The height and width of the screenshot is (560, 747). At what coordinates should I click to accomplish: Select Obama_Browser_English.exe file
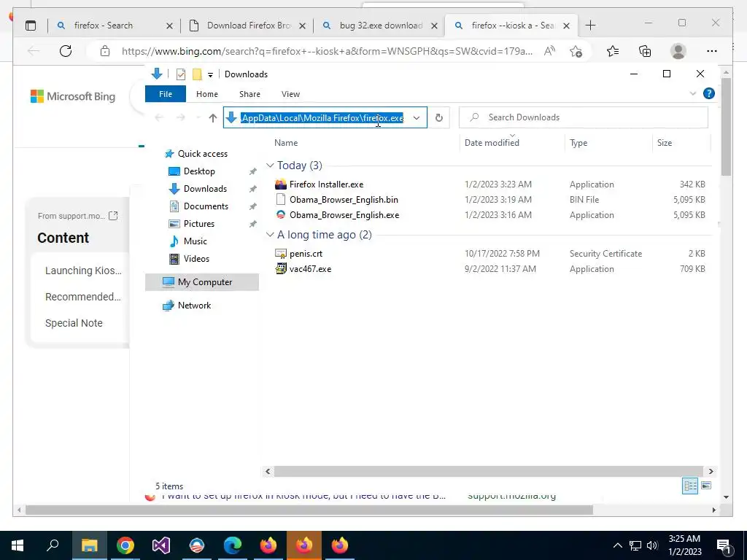344,215
